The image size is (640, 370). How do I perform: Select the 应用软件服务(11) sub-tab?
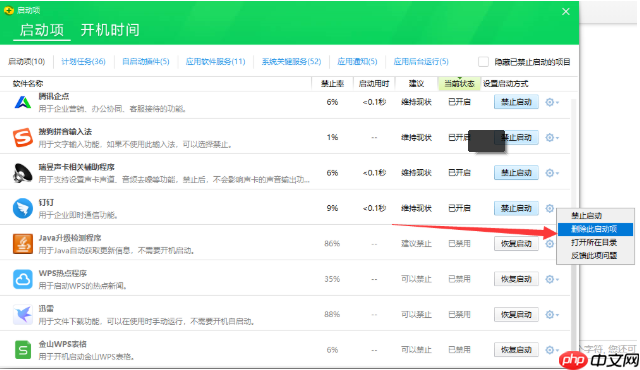(x=216, y=62)
